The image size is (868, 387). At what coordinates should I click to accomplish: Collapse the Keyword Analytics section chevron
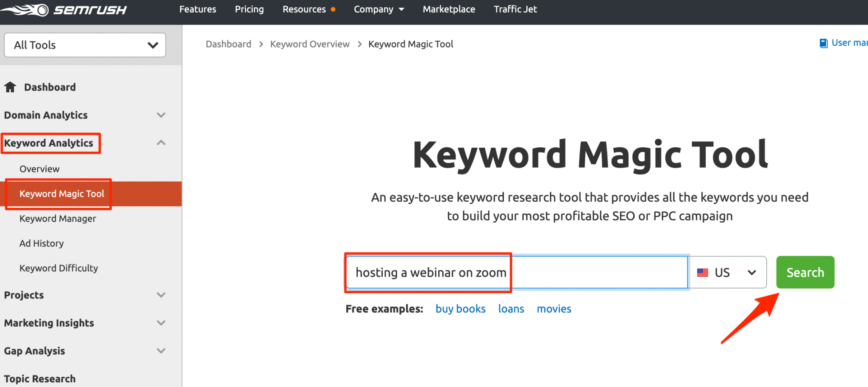tap(161, 143)
